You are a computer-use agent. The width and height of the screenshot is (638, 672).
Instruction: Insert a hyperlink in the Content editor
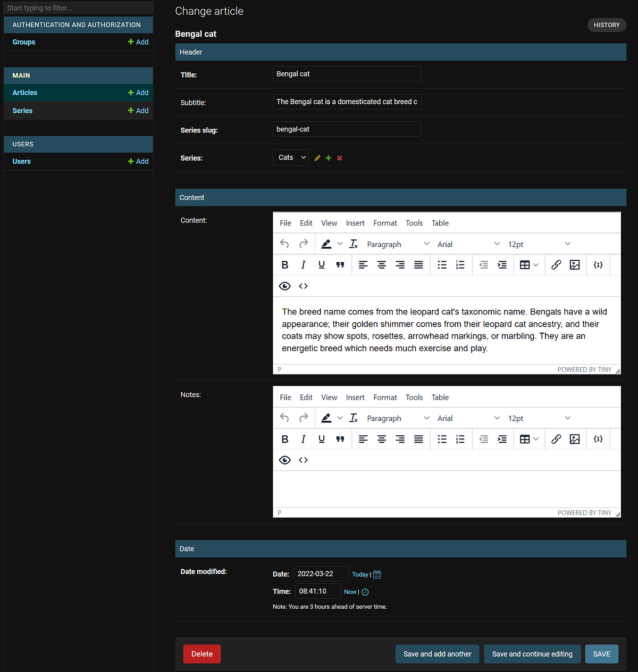pos(556,264)
